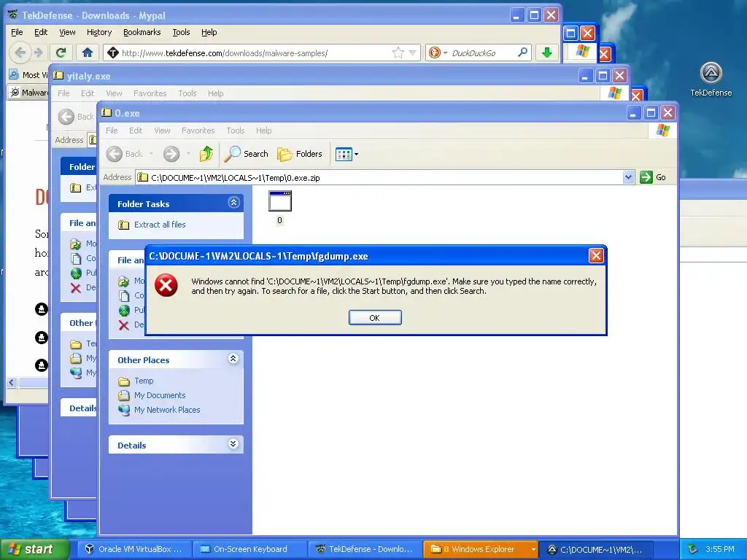Image resolution: width=747 pixels, height=560 pixels.
Task: Open File menu in yitaly.exe window
Action: (64, 93)
